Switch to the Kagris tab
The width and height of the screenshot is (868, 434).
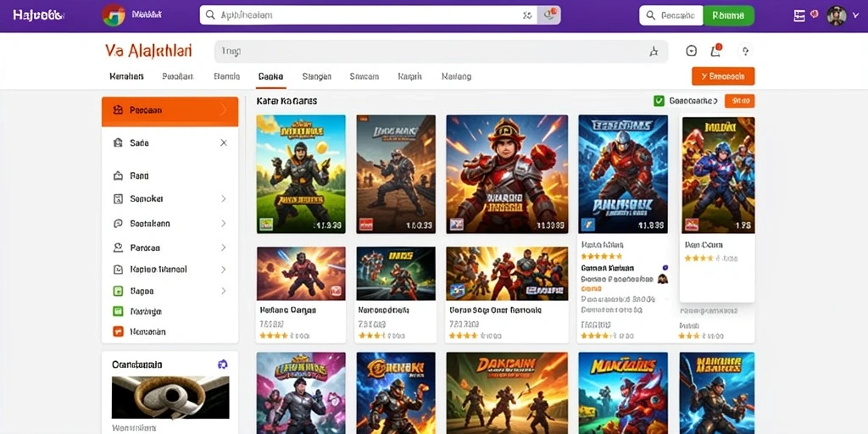point(410,76)
